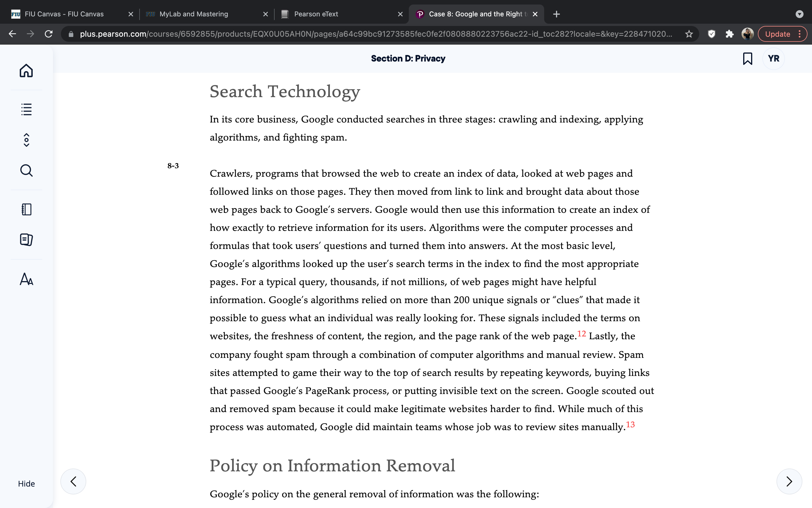Reload the current page
812x508 pixels.
[49, 34]
